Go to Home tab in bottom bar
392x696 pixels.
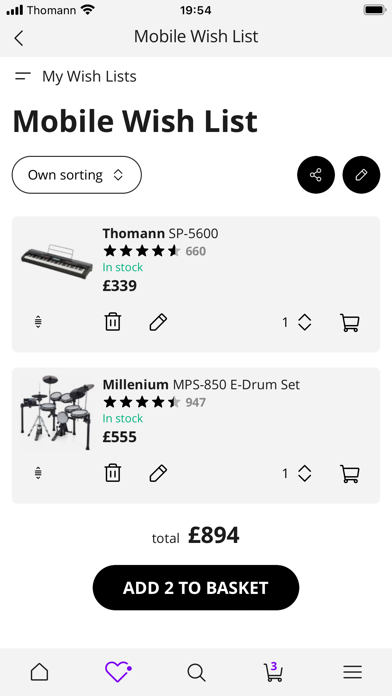[40, 672]
